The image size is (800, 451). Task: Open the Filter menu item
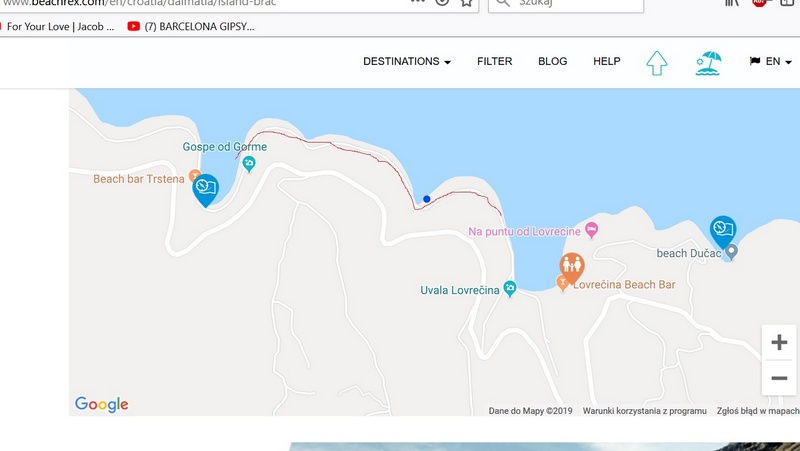[x=494, y=62]
